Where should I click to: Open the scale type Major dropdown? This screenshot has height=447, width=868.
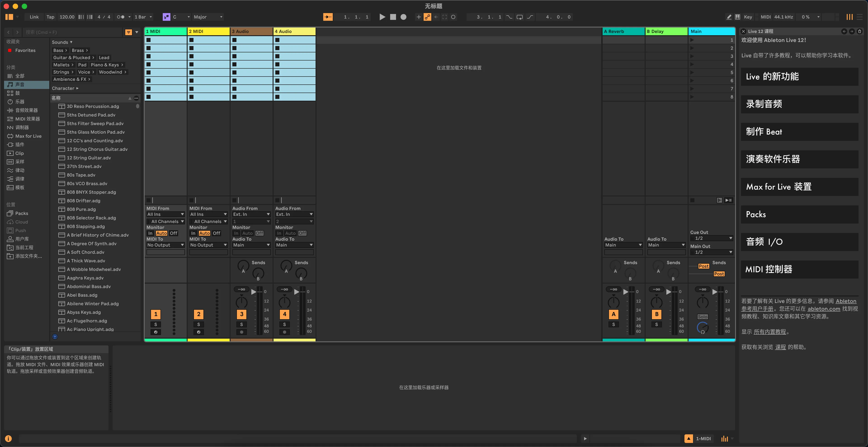click(x=208, y=17)
